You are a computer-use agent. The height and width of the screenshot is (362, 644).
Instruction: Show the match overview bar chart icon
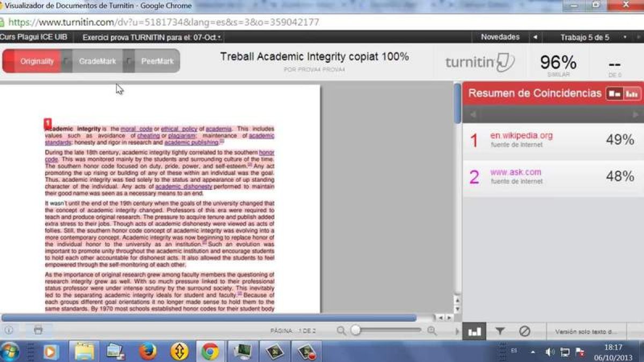click(x=474, y=331)
